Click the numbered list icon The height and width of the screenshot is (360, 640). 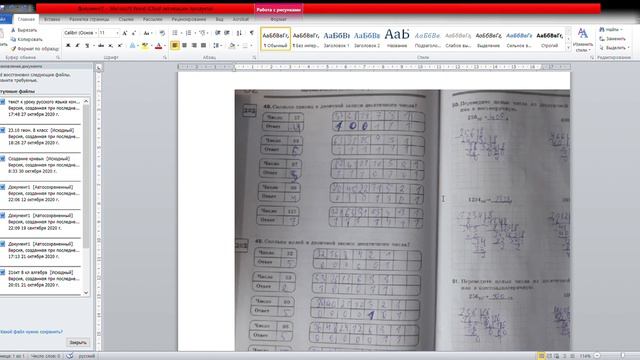tap(188, 33)
